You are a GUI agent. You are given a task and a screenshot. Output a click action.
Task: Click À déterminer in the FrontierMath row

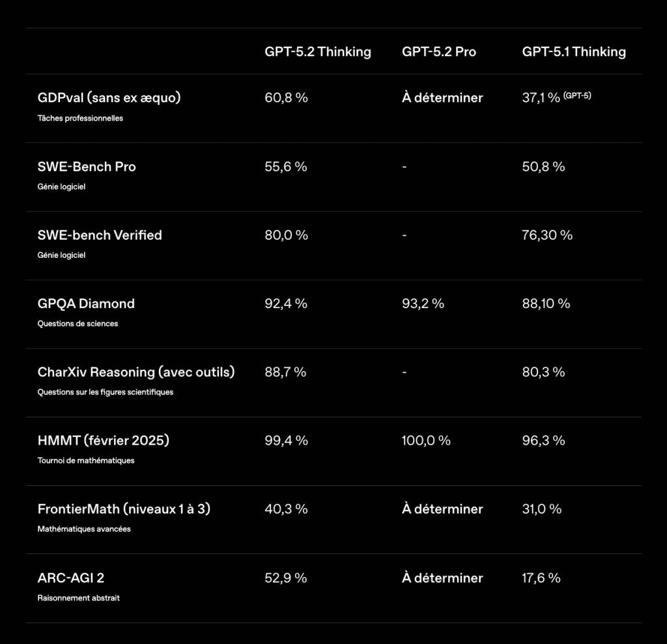coord(442,509)
